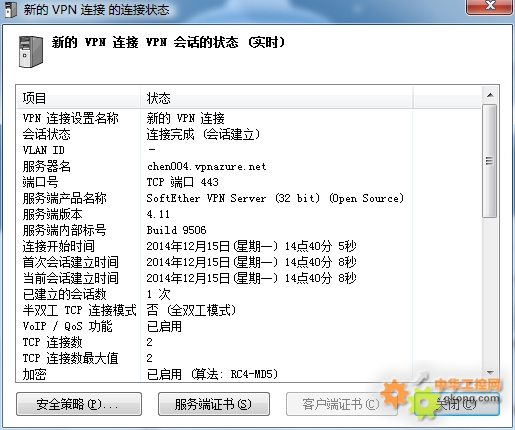Click the scrollbar down arrow
Viewport: 515px width, 430px height.
point(490,372)
